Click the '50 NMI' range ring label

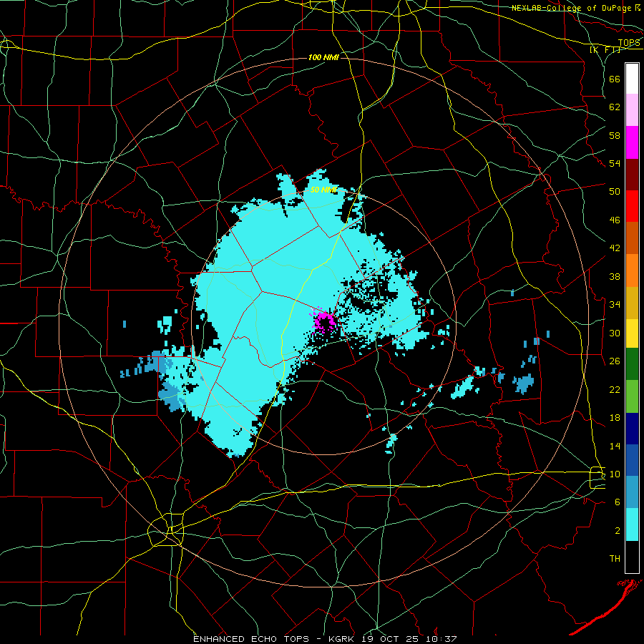tap(323, 190)
